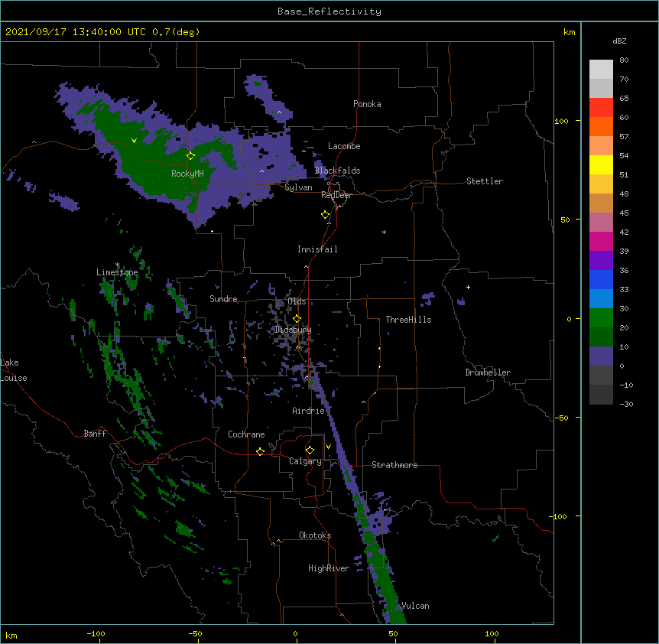Click the yellow V marker northwest of RockyMH
This screenshot has height=644, width=659.
pyautogui.click(x=134, y=141)
